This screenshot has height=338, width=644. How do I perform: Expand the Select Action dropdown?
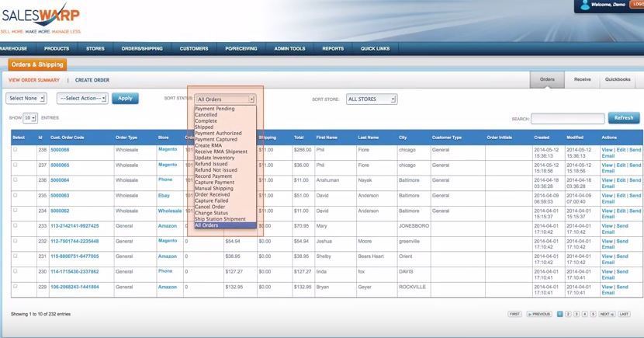click(81, 99)
